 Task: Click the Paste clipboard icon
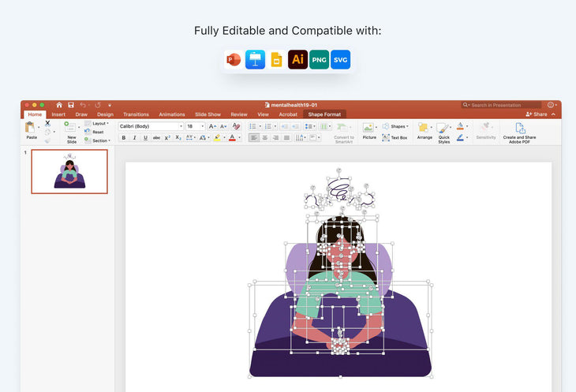pyautogui.click(x=31, y=128)
